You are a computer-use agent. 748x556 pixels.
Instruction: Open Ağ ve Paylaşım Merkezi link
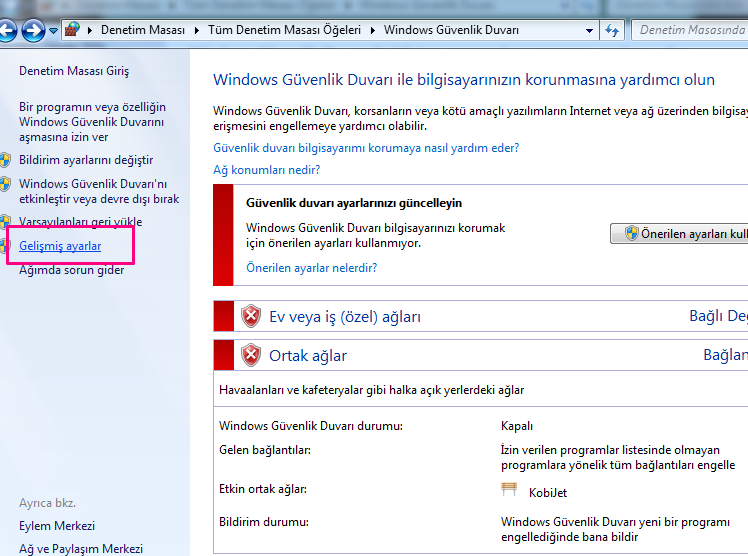(81, 549)
